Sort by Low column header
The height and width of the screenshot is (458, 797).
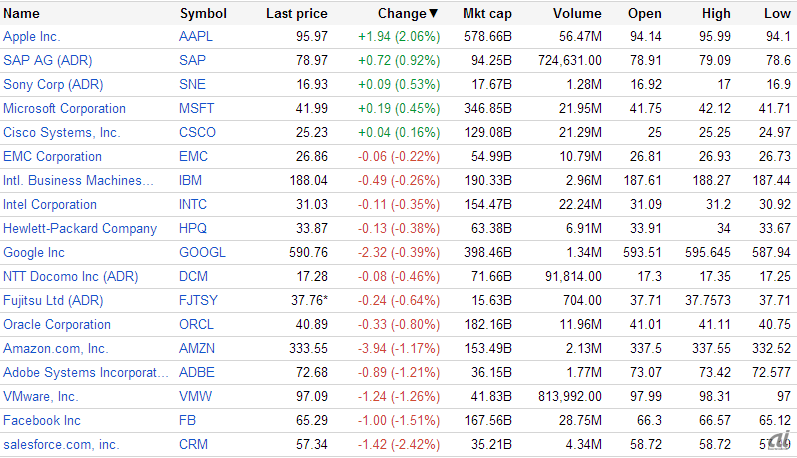click(776, 14)
